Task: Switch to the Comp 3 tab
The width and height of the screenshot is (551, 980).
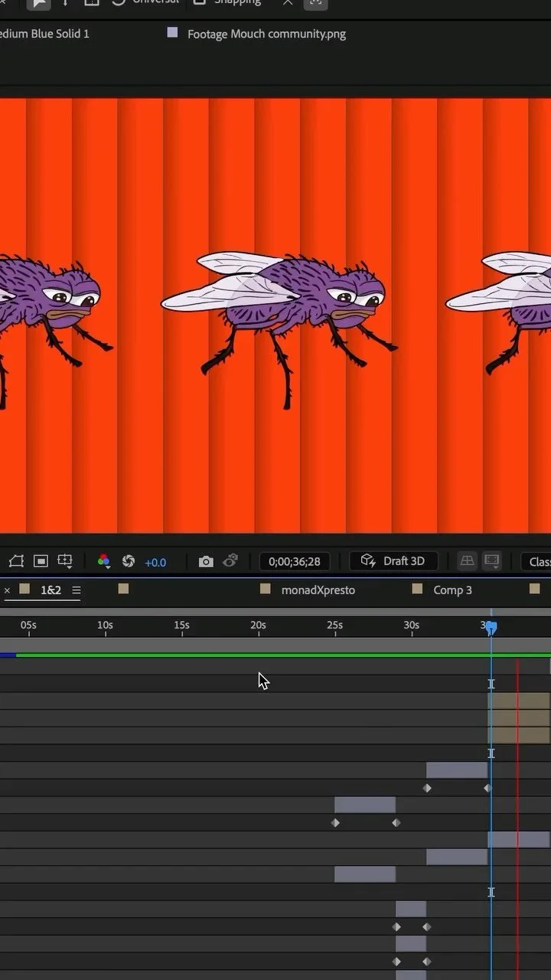Action: (x=453, y=590)
